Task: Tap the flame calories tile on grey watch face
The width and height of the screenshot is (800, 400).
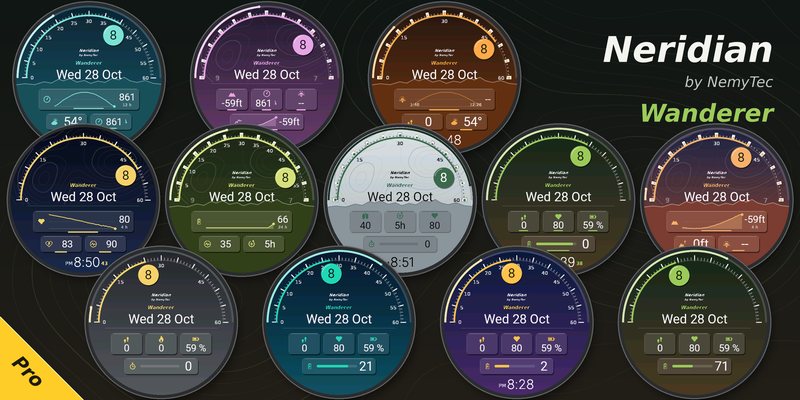Action: (161, 344)
